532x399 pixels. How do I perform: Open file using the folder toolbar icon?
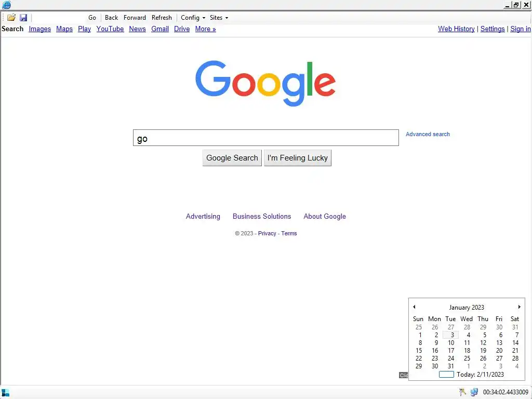coord(11,18)
